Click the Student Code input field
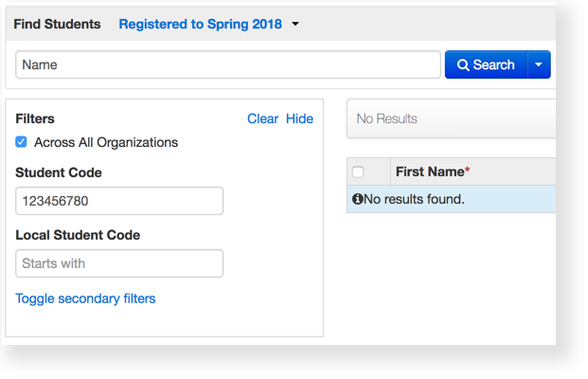 [119, 201]
